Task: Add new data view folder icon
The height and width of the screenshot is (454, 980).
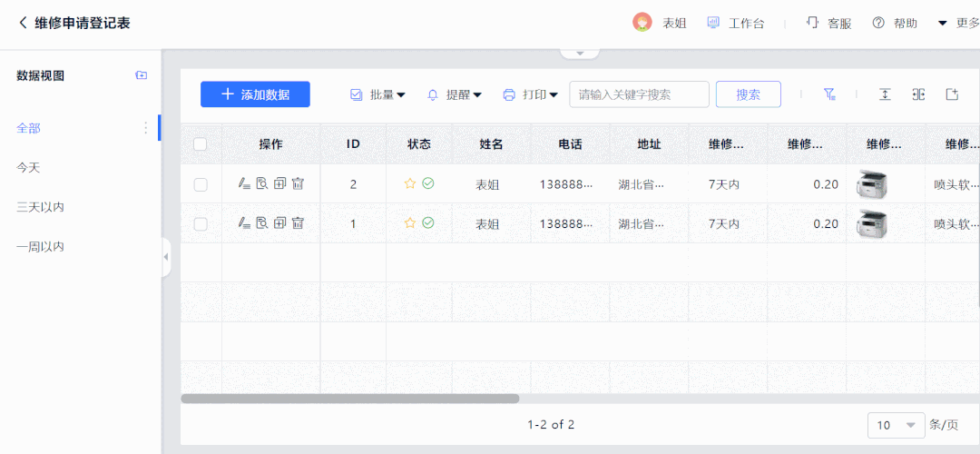Action: [141, 75]
